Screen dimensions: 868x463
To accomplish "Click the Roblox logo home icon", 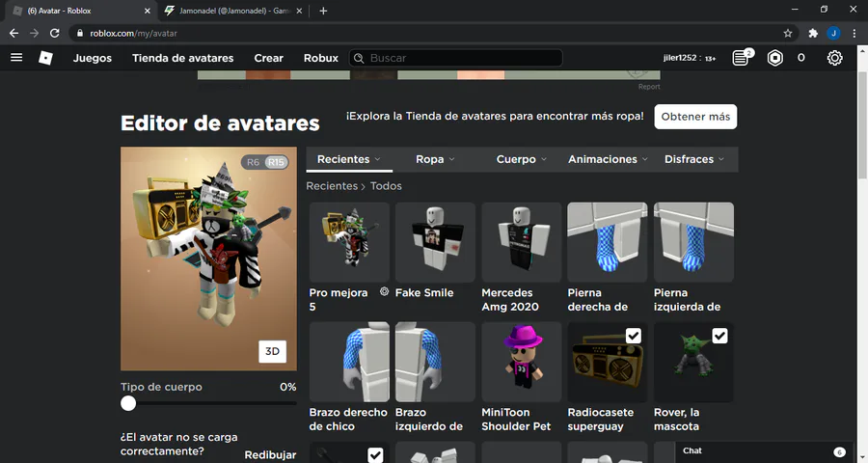I will tap(45, 58).
